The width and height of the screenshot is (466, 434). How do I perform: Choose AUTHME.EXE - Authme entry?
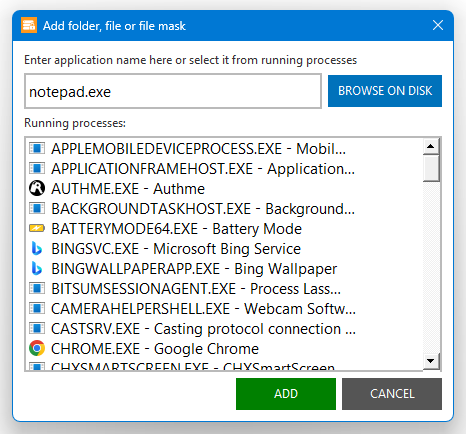coord(224,188)
